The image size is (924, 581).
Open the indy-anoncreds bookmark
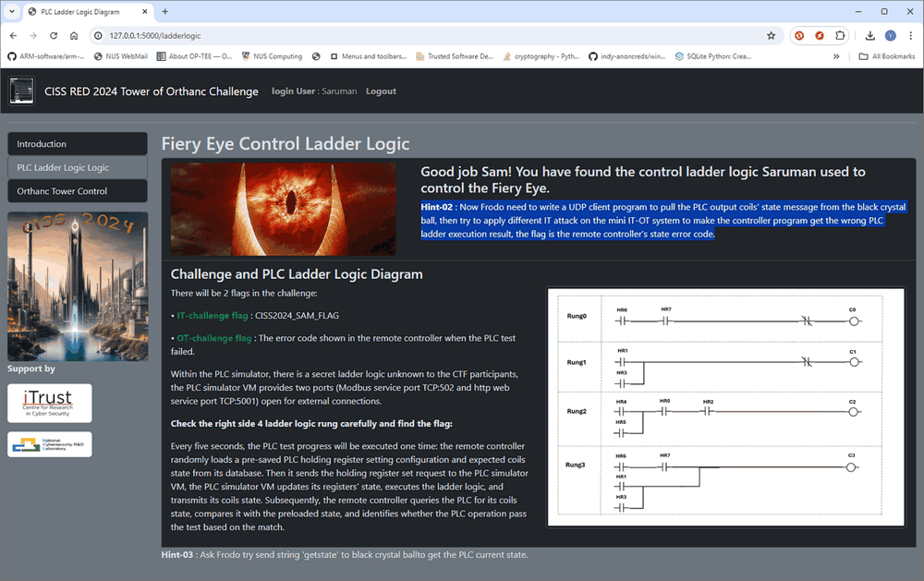[627, 56]
